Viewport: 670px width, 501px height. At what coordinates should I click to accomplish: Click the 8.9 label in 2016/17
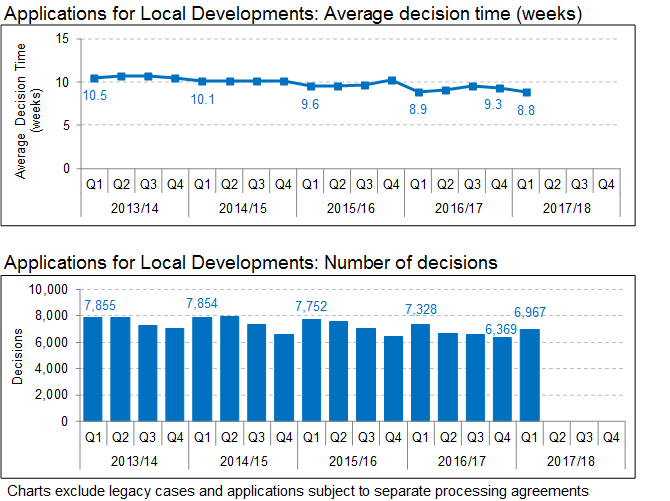418,110
